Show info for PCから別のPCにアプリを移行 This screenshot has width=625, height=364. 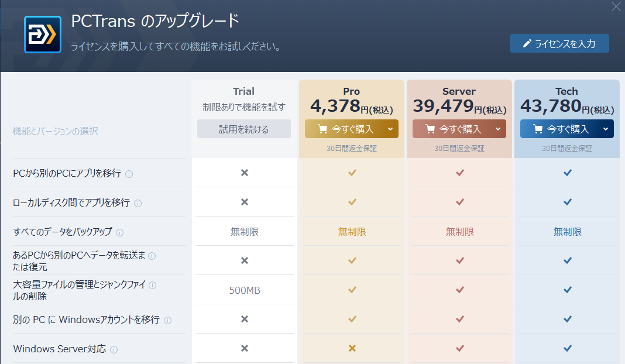[x=129, y=174]
